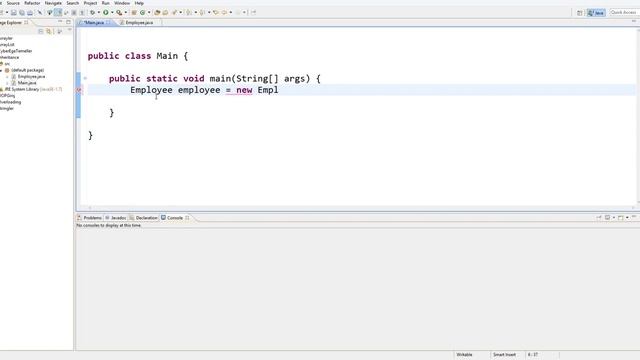Select the Overloading project in tree
640x360 pixels.
click(x=11, y=102)
